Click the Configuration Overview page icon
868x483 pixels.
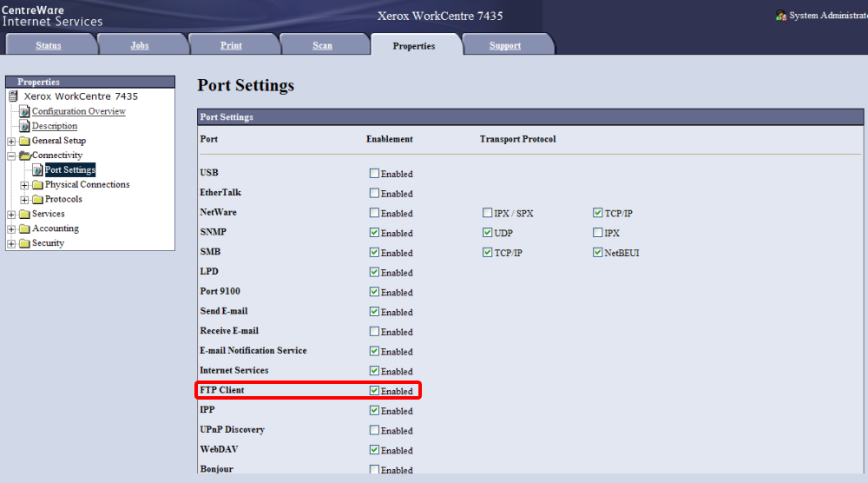click(x=25, y=111)
